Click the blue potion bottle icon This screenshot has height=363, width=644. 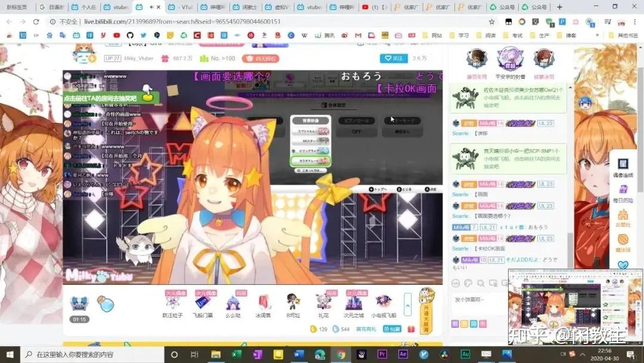[x=106, y=303]
